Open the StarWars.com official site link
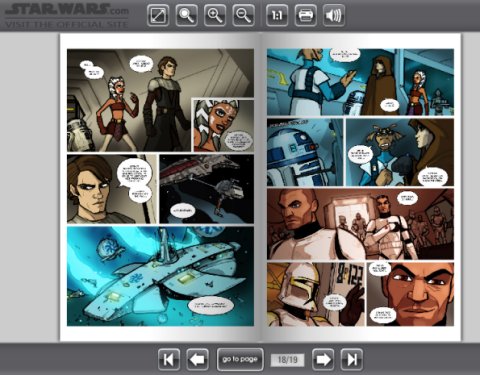Viewport: 480px width, 375px height. coord(66,15)
